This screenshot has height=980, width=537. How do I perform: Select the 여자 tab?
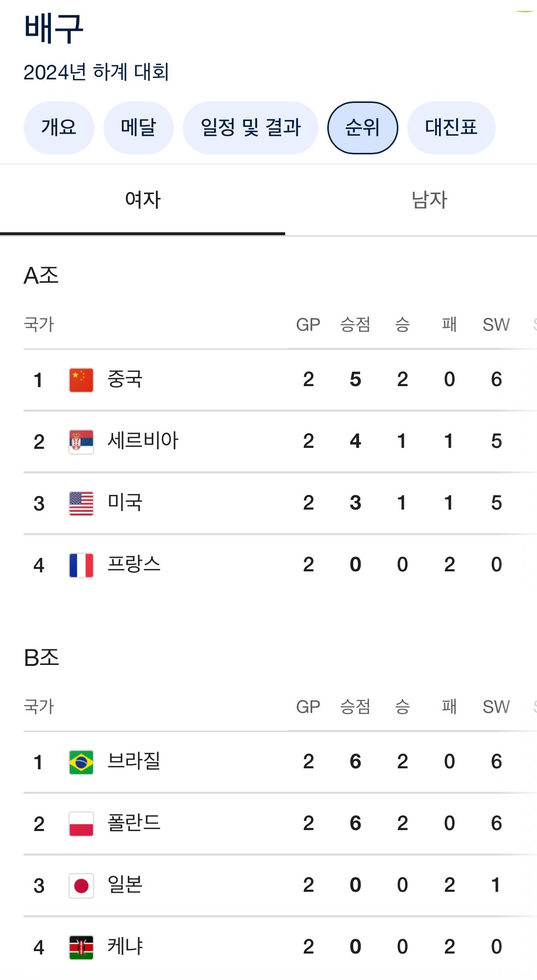click(x=143, y=200)
